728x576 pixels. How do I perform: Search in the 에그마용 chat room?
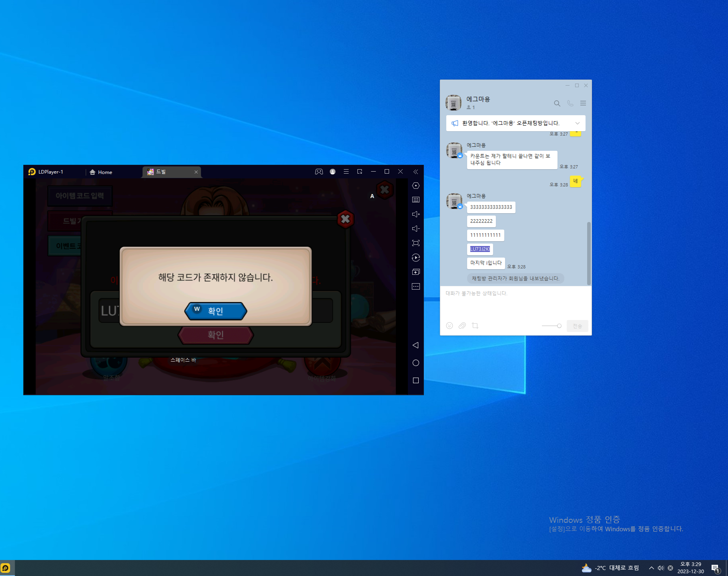[557, 103]
